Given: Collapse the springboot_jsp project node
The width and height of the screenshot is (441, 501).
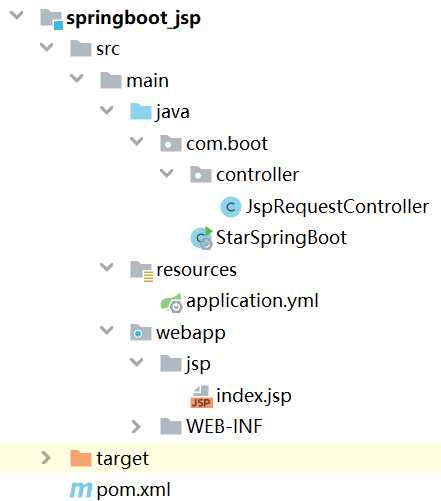Looking at the screenshot, I should 16,15.
